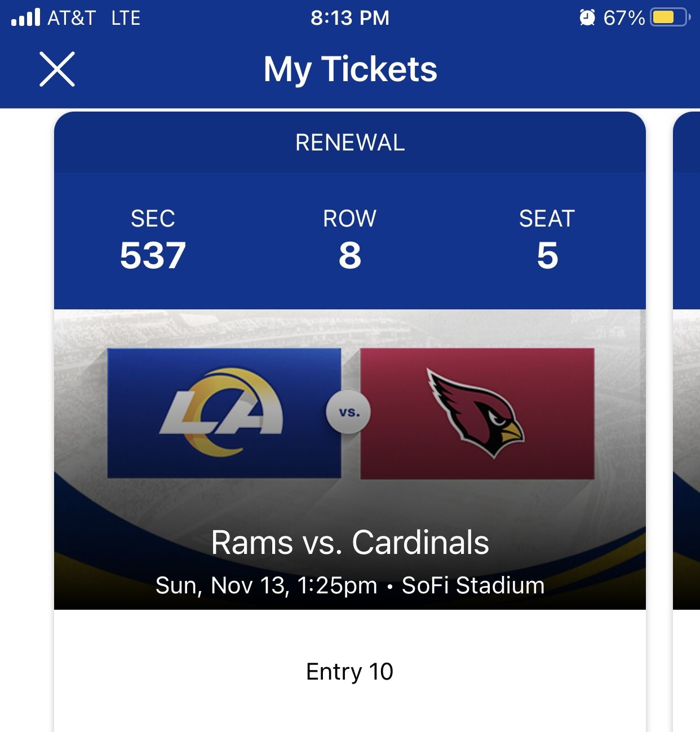
Task: Tap the SoFi Stadium venue text
Action: coord(473,585)
